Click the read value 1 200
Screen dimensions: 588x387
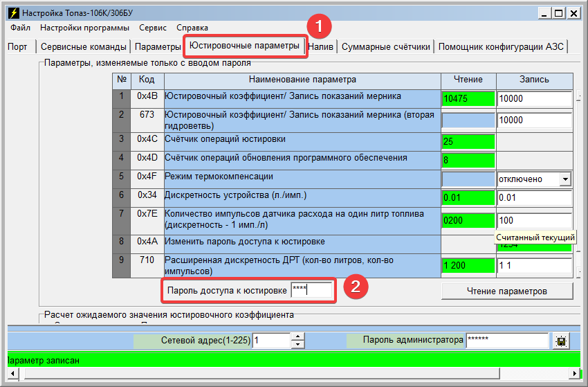pos(468,265)
